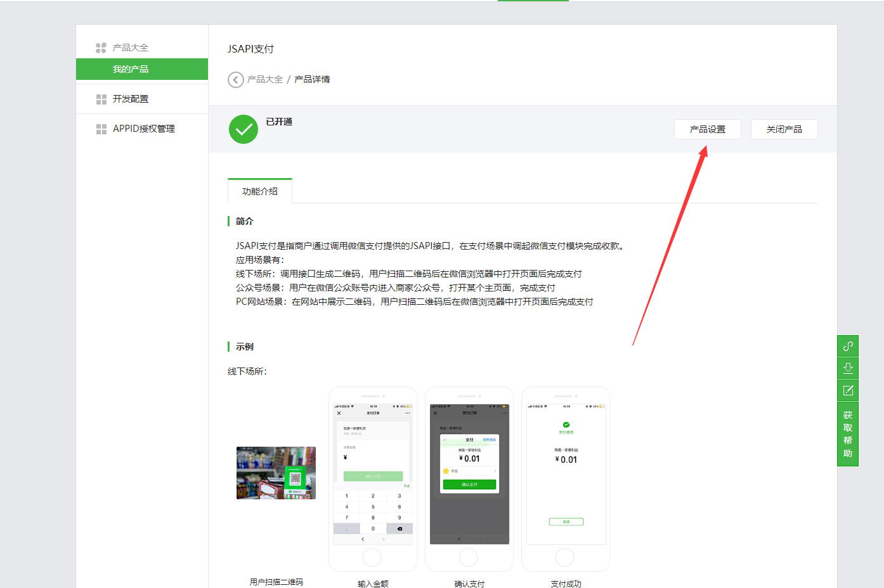Image resolution: width=884 pixels, height=588 pixels.
Task: Click the 线下场所: label
Action: click(247, 371)
